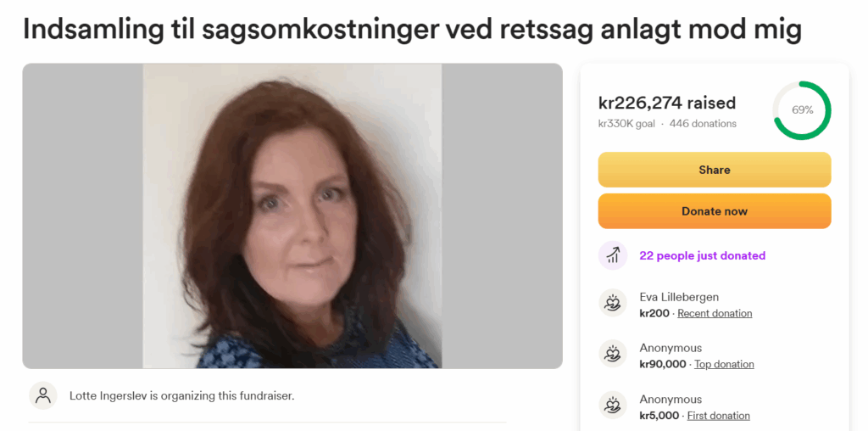This screenshot has width=868, height=431.
Task: Click the heart-hand icon beside the kr5,000 donation
Action: 613,405
